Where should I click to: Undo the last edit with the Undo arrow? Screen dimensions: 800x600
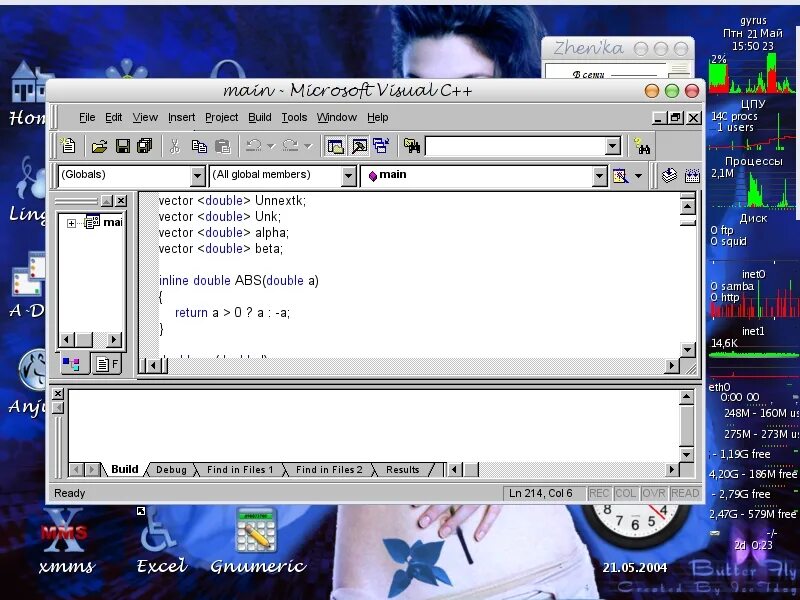click(x=254, y=146)
